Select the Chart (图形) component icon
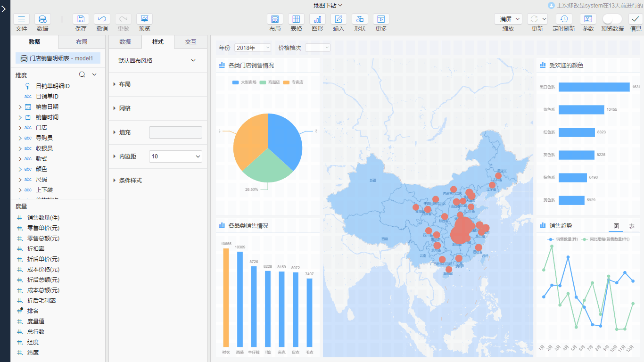Viewport: 644px width, 362px height. (317, 19)
